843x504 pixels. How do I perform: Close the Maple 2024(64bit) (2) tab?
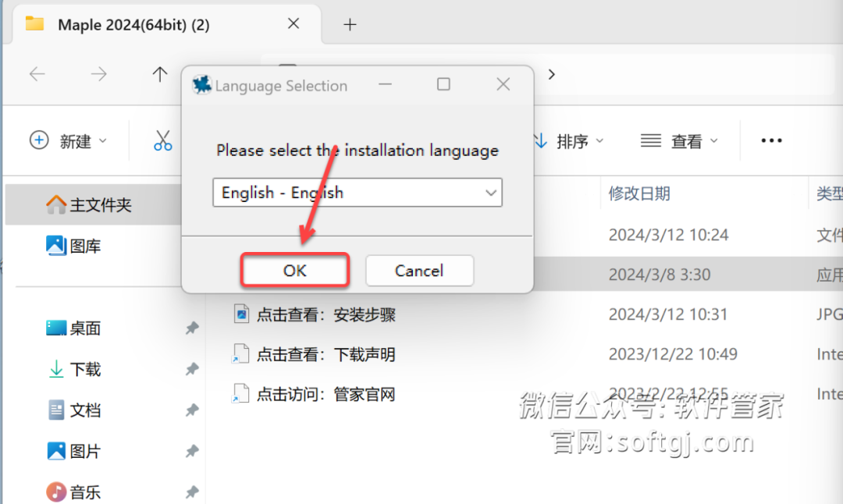pyautogui.click(x=293, y=23)
